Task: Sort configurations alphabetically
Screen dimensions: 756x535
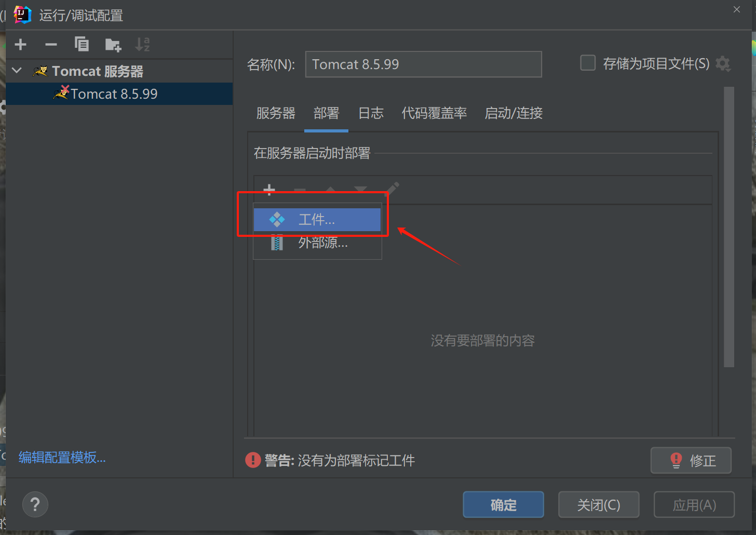Action: pos(142,45)
